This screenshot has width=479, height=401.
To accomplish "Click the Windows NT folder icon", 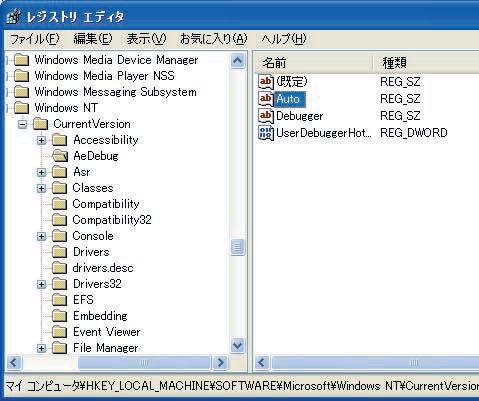I will pos(22,108).
